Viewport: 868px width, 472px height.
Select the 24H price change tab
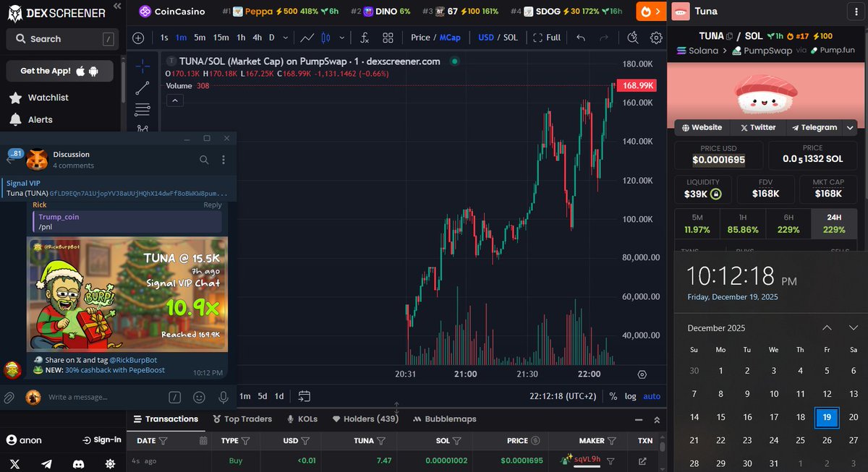834,223
